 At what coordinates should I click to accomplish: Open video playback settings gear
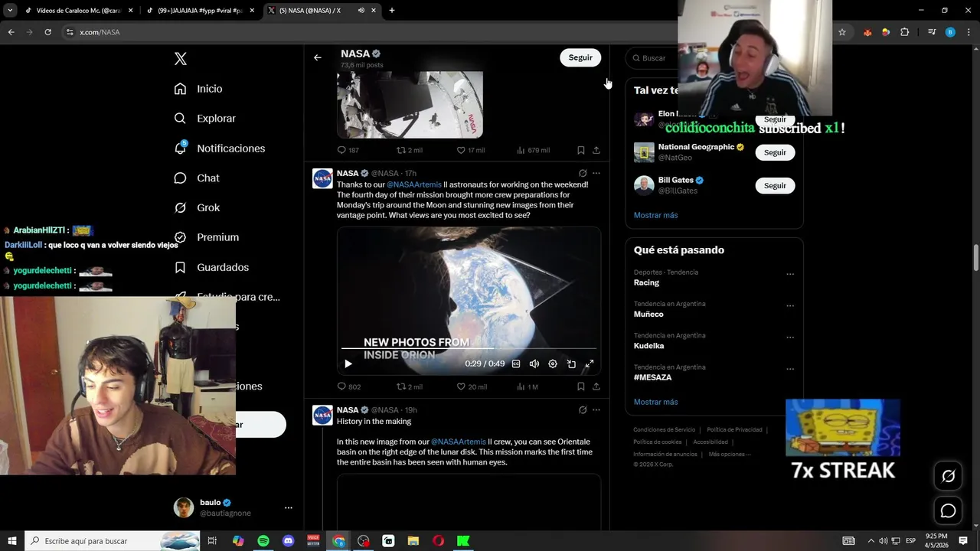[x=553, y=364]
